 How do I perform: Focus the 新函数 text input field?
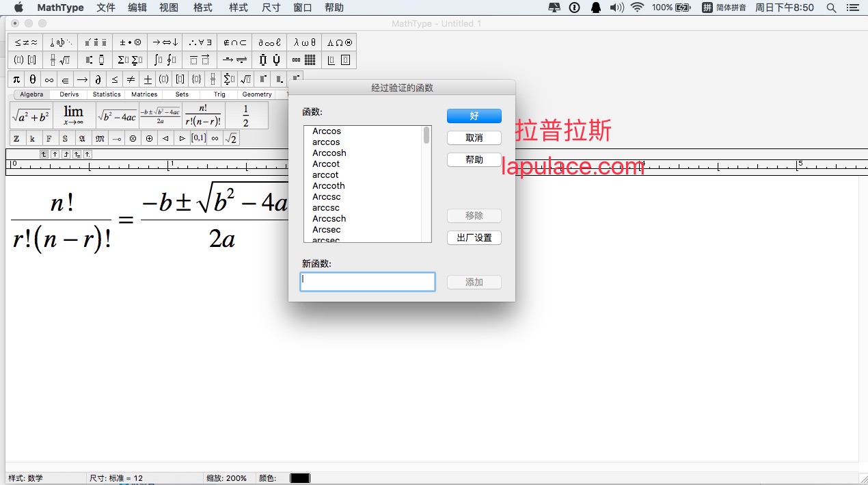[x=368, y=282]
